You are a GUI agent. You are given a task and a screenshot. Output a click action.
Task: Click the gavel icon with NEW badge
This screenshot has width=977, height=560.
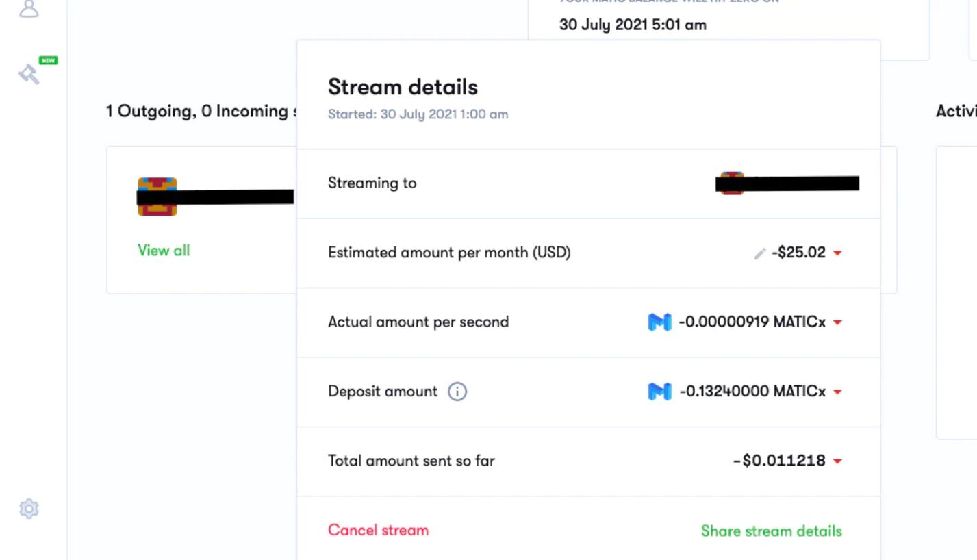pos(29,73)
